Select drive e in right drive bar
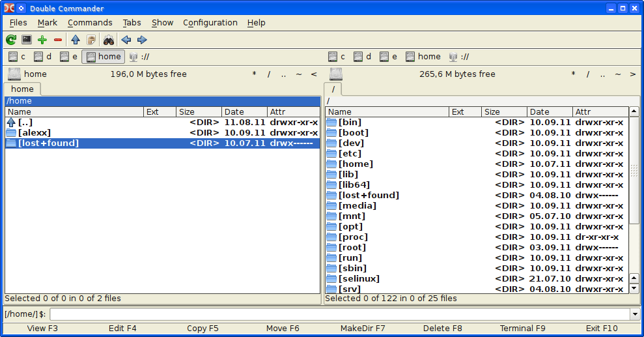 389,57
